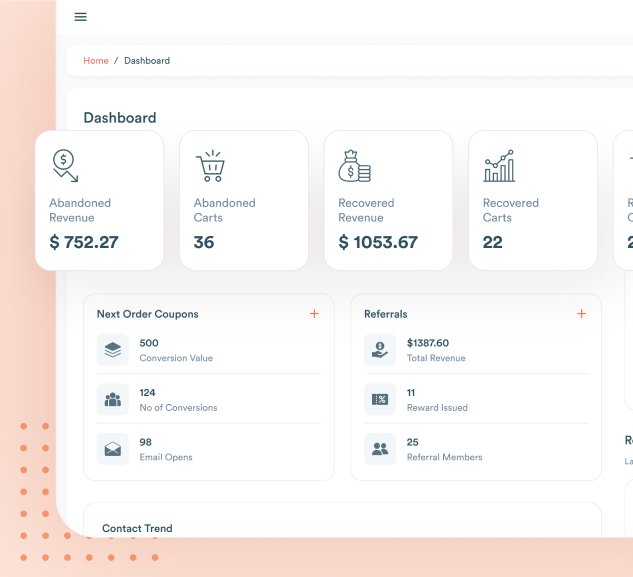Click the Next Order Coupons heading

[148, 314]
